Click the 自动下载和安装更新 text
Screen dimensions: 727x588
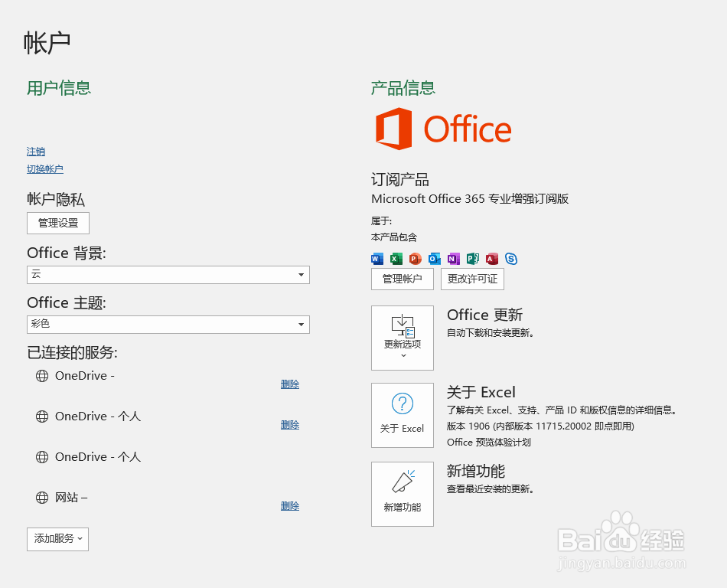(490, 333)
